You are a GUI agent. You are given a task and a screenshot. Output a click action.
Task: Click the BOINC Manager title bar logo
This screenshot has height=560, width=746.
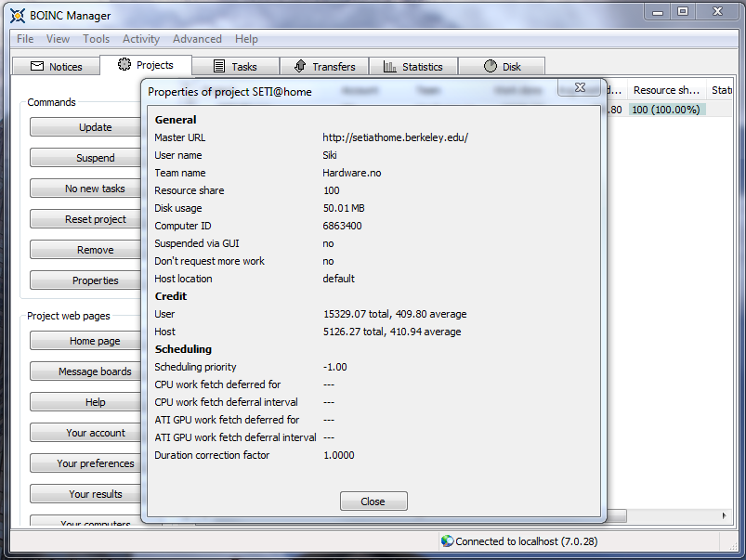coord(18,16)
